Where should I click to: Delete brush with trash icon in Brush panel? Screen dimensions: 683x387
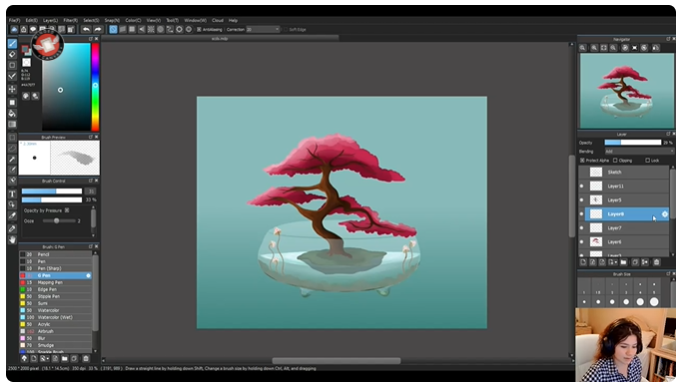[x=86, y=359]
